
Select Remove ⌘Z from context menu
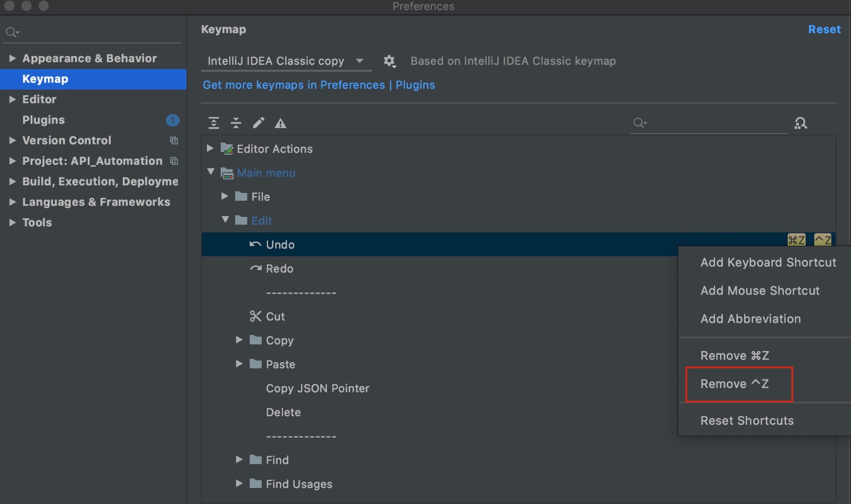pos(765,356)
